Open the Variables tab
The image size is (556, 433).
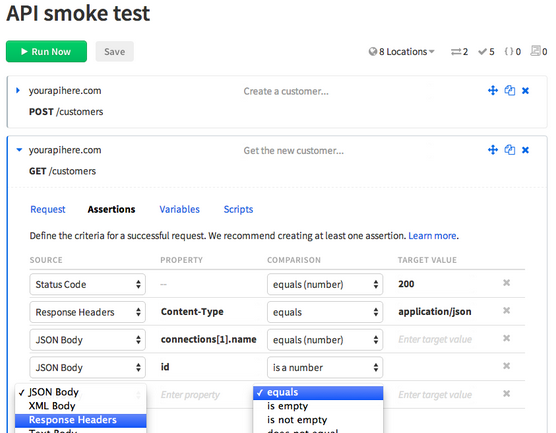[x=179, y=210]
